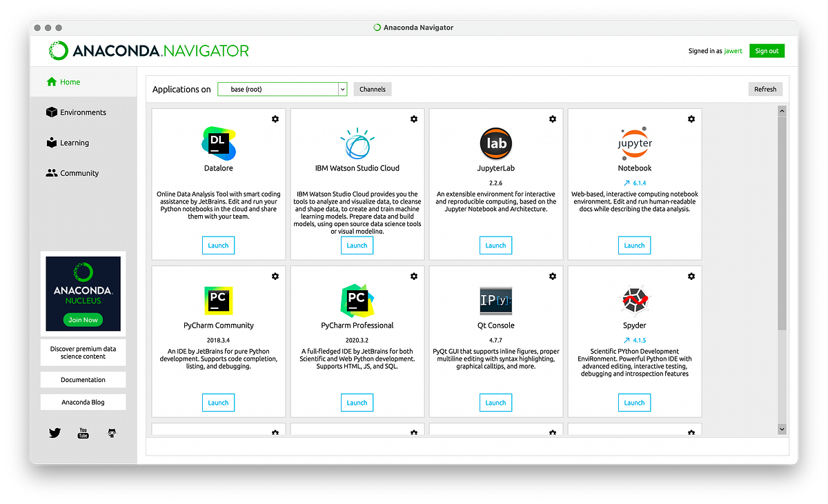The height and width of the screenshot is (504, 828).
Task: Select the IBM Watson Studio Cloud icon
Action: pyautogui.click(x=357, y=143)
